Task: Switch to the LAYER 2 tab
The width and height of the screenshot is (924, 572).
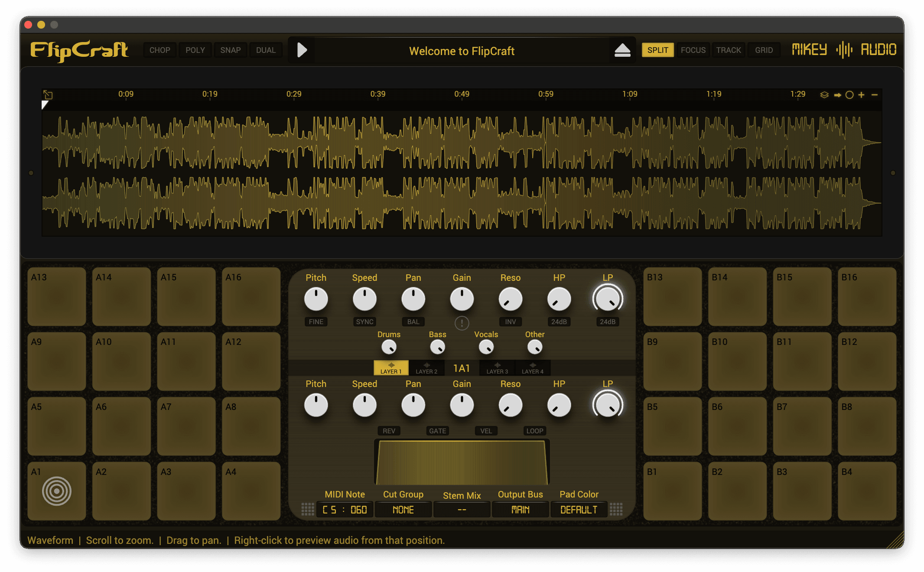Action: point(426,368)
